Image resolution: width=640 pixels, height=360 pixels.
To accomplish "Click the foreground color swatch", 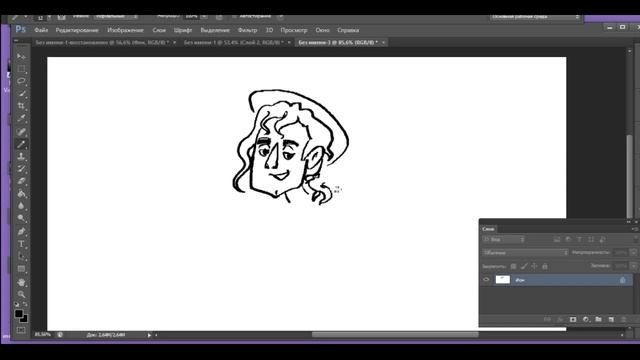I will coord(19,313).
